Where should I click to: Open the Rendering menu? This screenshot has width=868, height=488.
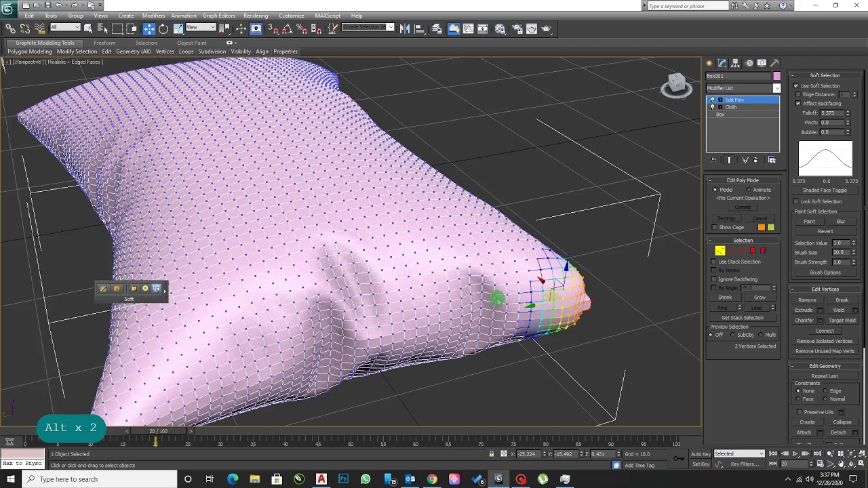tap(256, 16)
